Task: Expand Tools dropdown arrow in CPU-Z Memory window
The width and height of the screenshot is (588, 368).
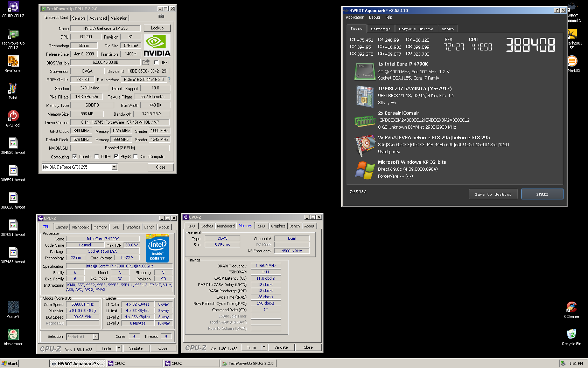Action: (x=264, y=347)
